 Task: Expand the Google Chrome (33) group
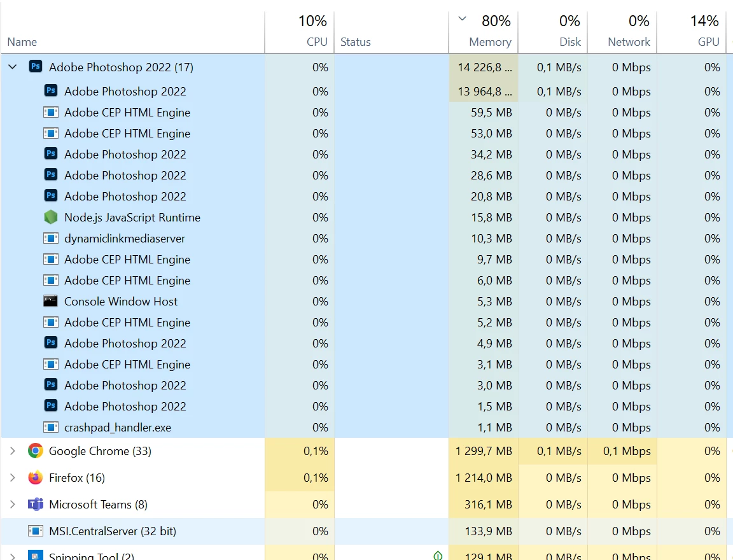click(x=13, y=451)
